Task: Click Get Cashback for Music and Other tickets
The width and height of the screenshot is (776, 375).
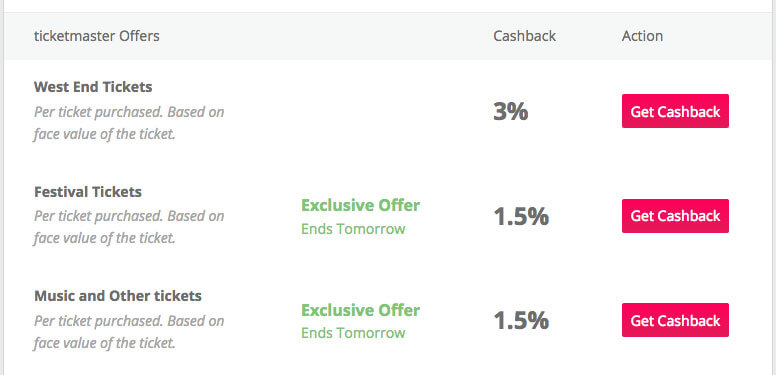Action: coord(675,320)
